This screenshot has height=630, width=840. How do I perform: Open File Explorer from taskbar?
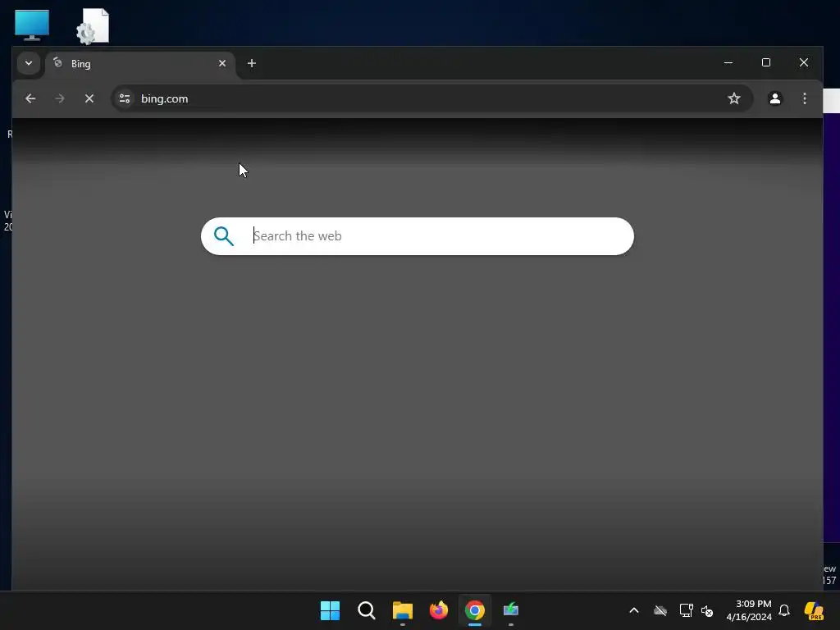coord(402,610)
